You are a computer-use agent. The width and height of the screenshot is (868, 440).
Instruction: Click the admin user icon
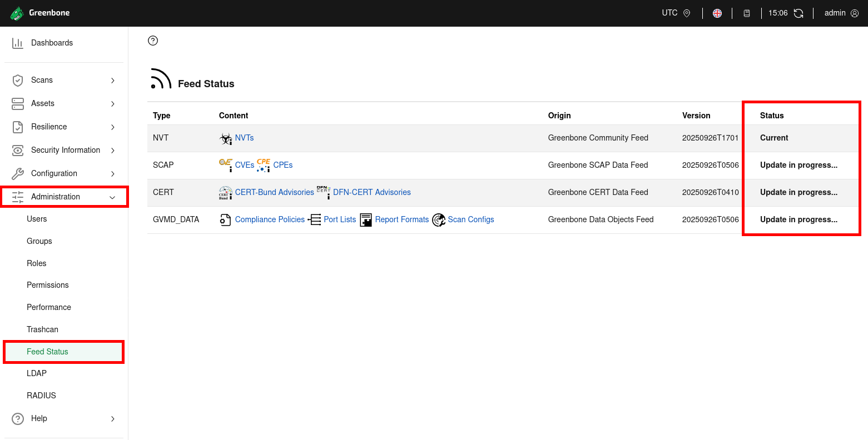855,13
